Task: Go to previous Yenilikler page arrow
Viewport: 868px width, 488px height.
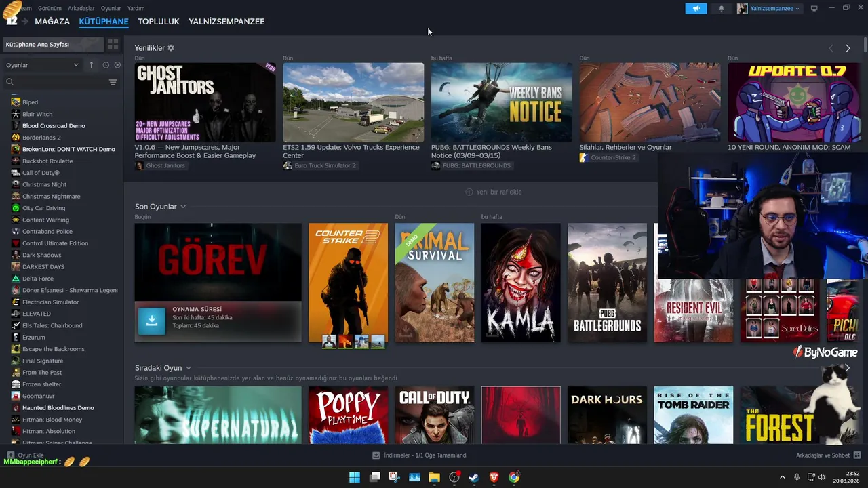Action: 831,48
